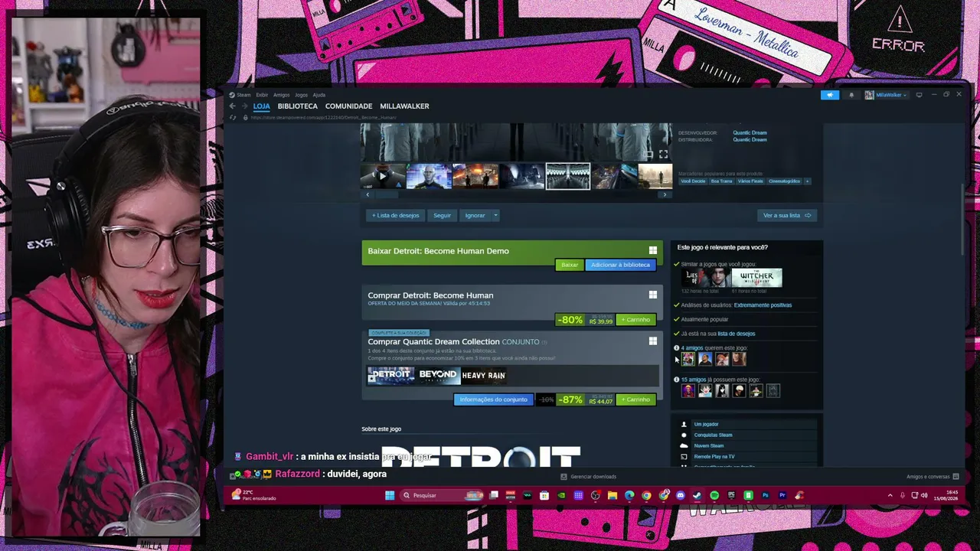Open Photoshop from the taskbar
Screen dimensions: 980x551
click(x=766, y=495)
